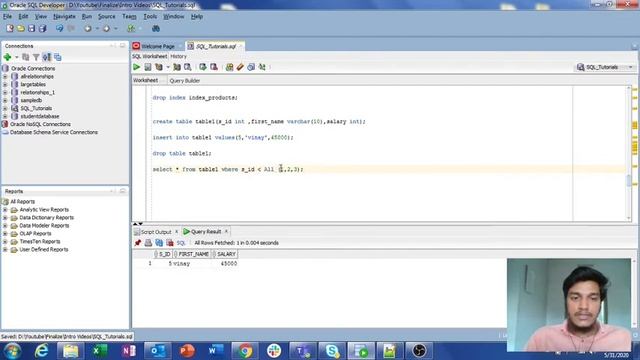Viewport: 640px width, 360px height.
Task: Click the Save All icon
Action: (x=42, y=28)
